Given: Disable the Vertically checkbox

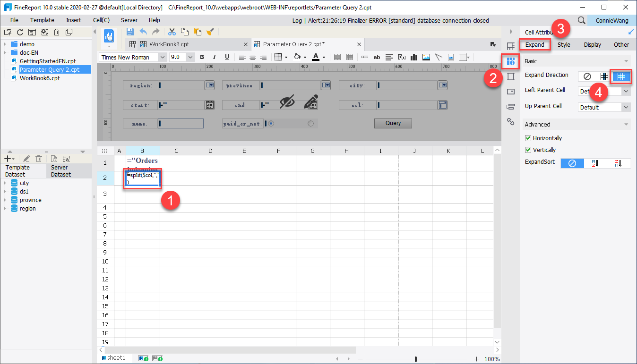Looking at the screenshot, I should click(528, 150).
